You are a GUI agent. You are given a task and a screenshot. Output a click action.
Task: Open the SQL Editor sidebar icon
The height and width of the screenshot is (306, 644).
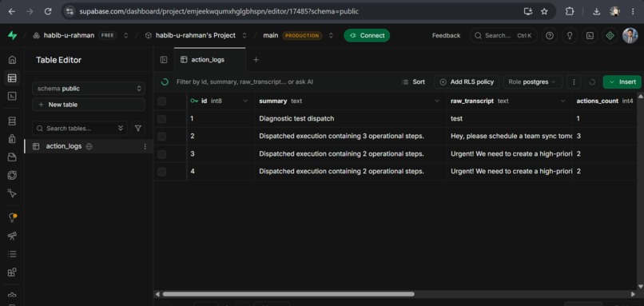(x=12, y=96)
